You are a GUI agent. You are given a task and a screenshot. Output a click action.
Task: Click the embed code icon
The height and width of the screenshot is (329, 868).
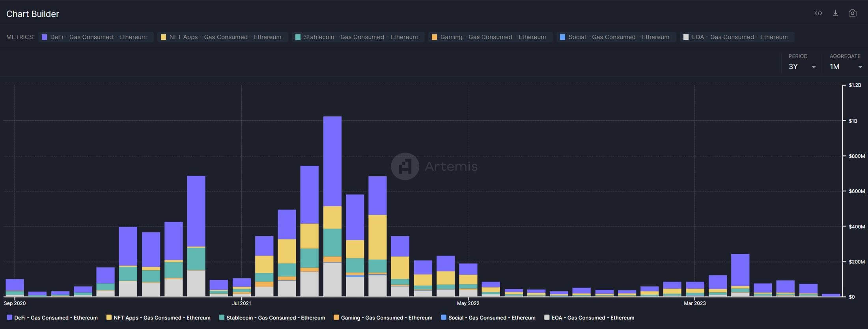click(818, 13)
